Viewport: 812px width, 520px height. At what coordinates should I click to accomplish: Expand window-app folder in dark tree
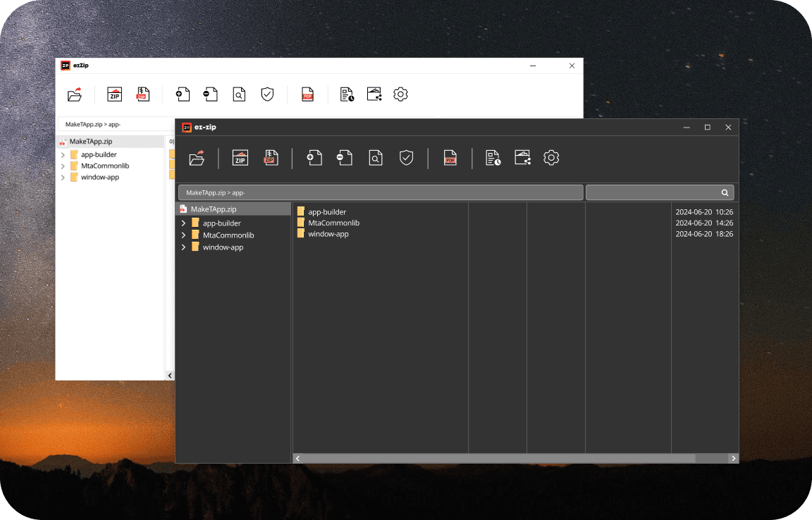tap(183, 247)
